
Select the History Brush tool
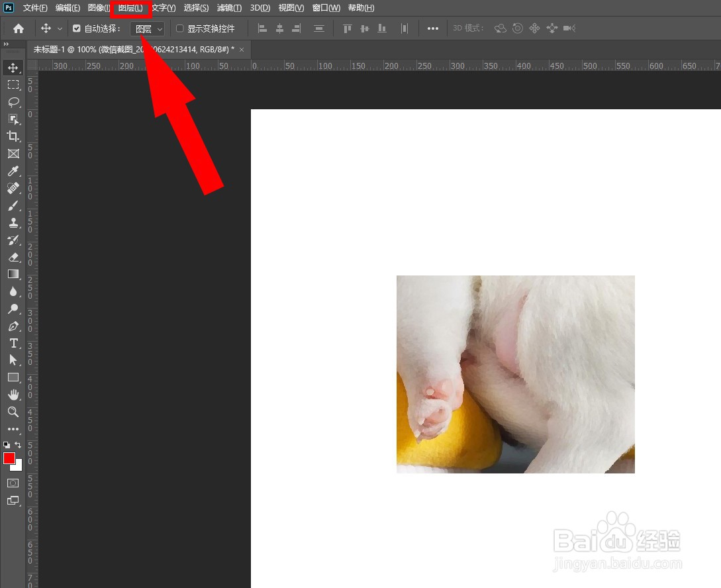[x=13, y=240]
